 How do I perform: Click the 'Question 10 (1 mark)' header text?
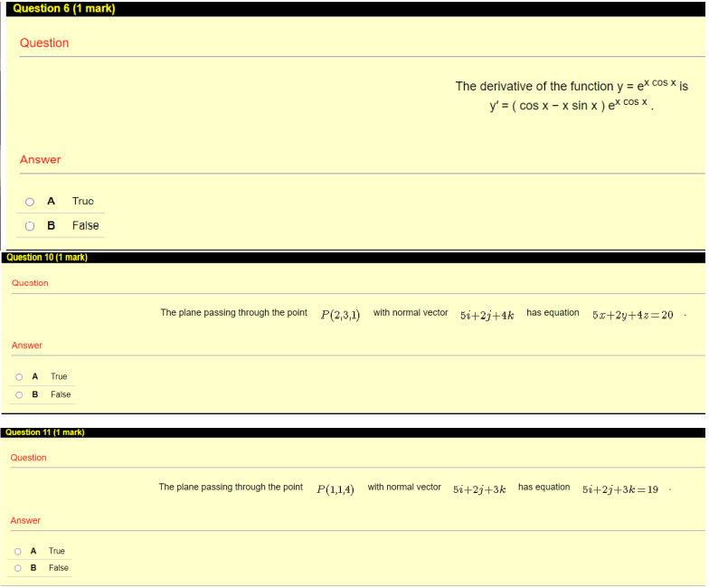(x=47, y=257)
